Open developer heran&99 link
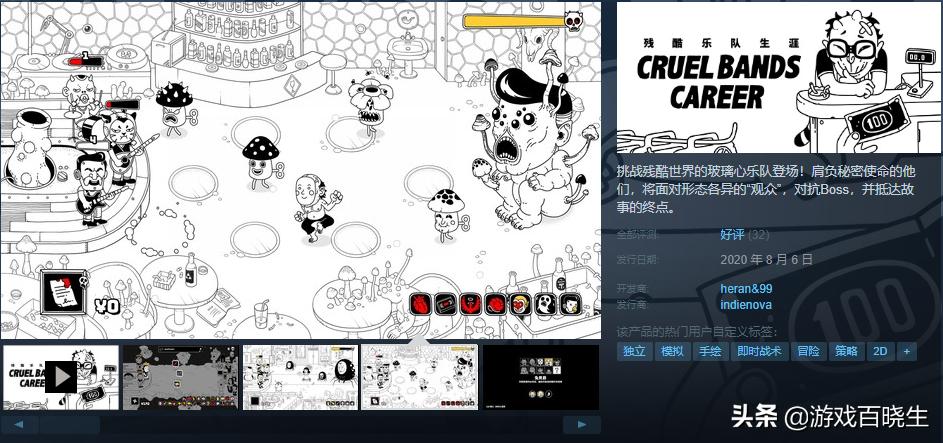 (746, 289)
